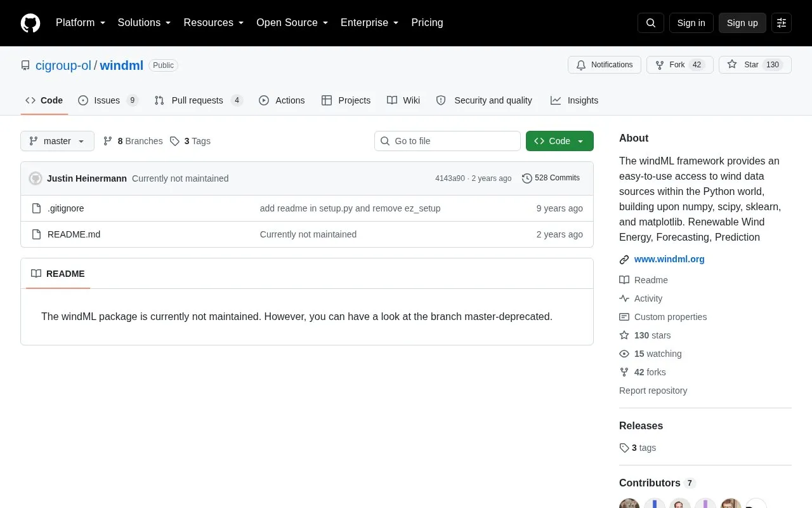Open the appearance settings icon button
This screenshot has height=508, width=812.
pyautogui.click(x=782, y=23)
